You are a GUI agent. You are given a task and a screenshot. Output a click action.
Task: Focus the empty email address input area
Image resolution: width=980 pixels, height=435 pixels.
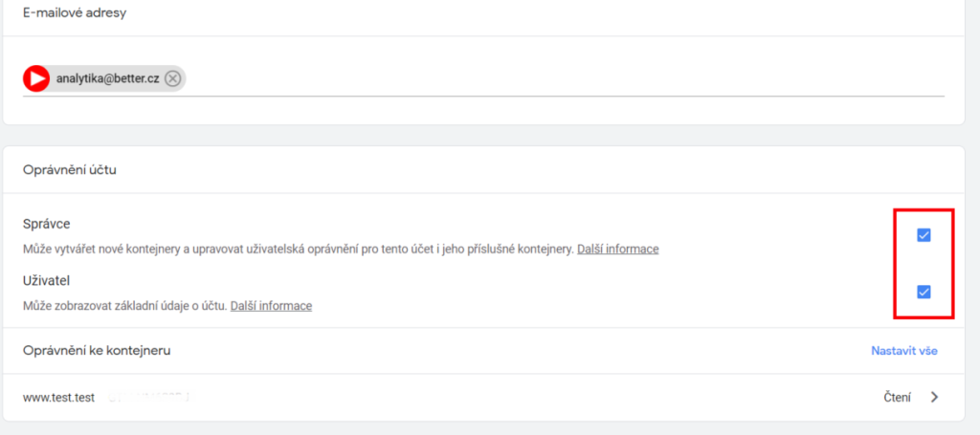(x=563, y=78)
